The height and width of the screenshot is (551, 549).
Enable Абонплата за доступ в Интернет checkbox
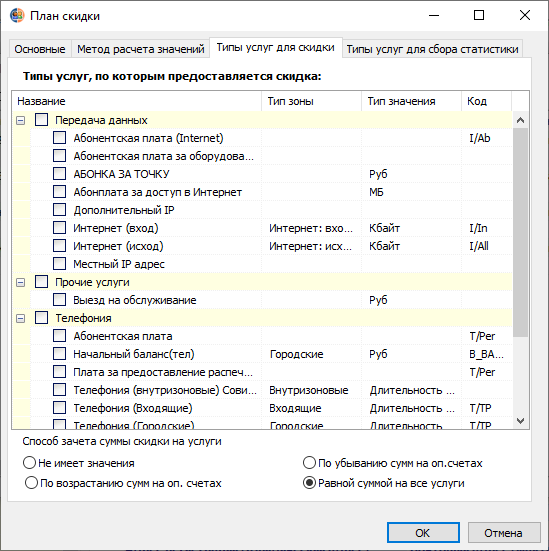(x=59, y=192)
